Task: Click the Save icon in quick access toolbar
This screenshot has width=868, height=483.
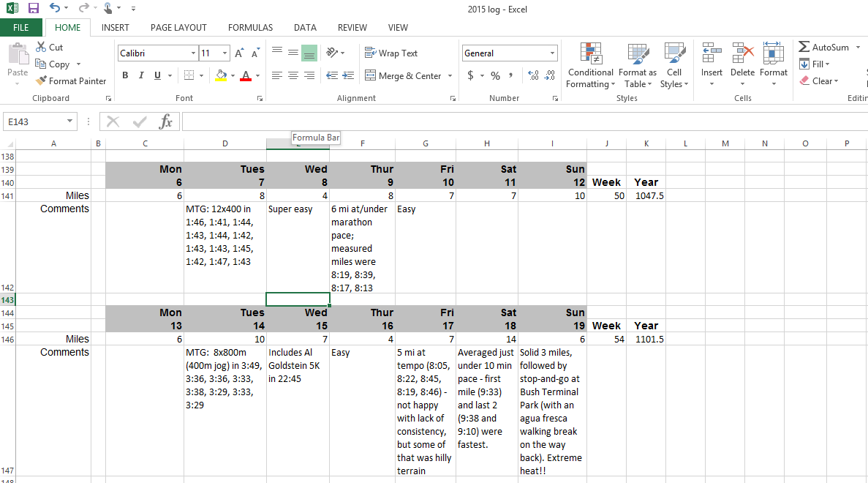Action: click(x=34, y=8)
